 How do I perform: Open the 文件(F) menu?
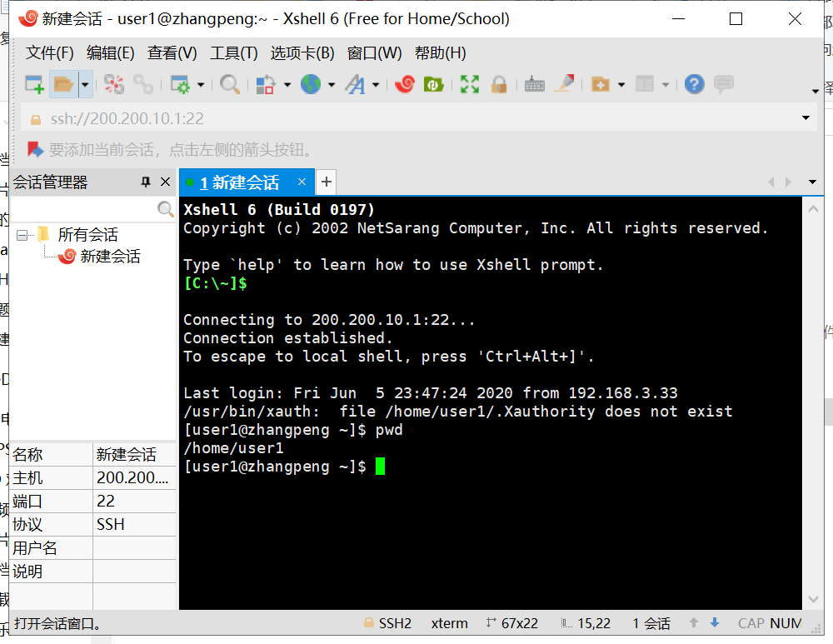click(49, 53)
